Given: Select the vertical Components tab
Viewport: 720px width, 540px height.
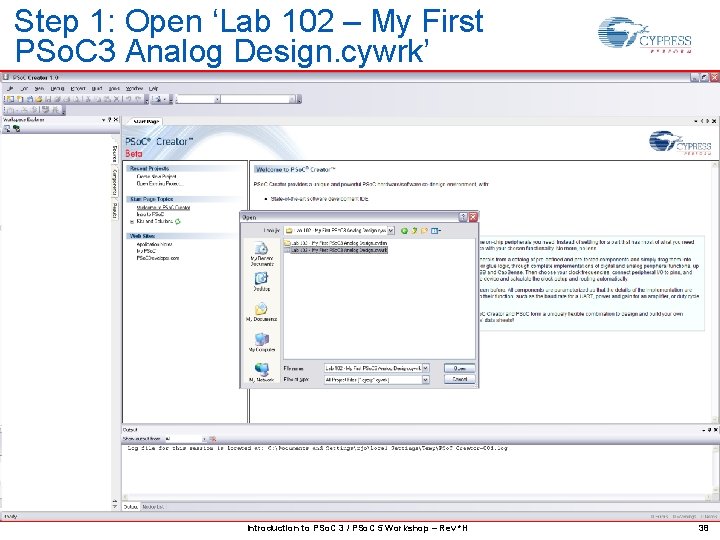Looking at the screenshot, I should [115, 182].
